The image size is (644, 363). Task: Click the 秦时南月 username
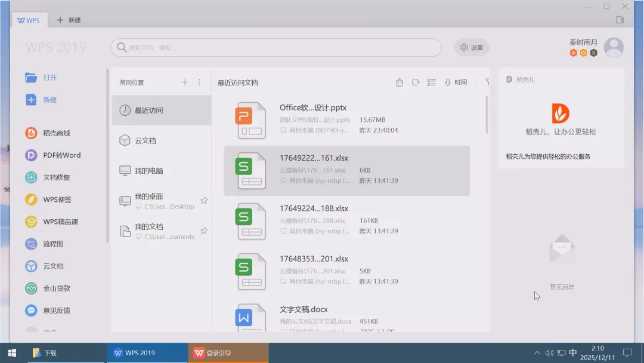(x=583, y=42)
